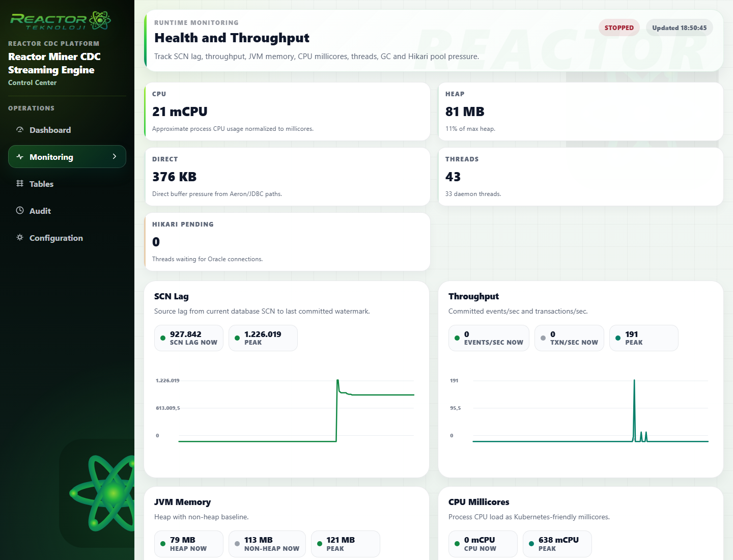The image size is (733, 560).
Task: Click the "11% of max heap." text
Action: (x=470, y=129)
